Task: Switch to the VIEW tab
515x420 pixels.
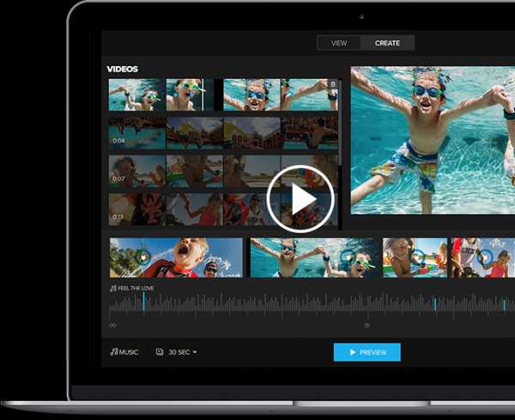Action: (x=339, y=43)
